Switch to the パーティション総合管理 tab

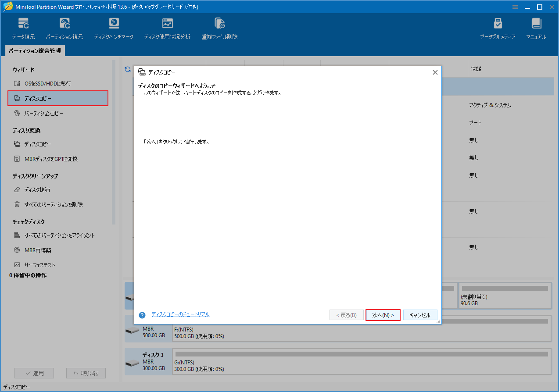click(35, 50)
